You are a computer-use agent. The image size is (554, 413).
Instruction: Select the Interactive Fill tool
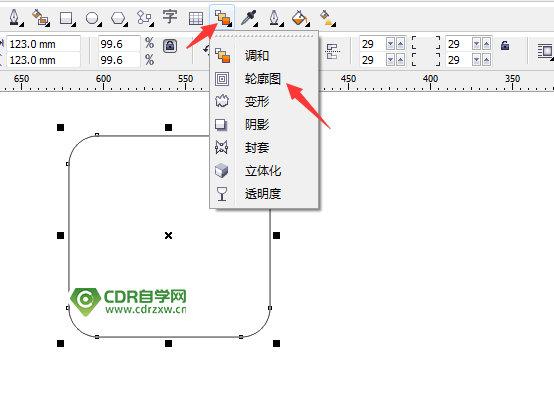click(327, 18)
